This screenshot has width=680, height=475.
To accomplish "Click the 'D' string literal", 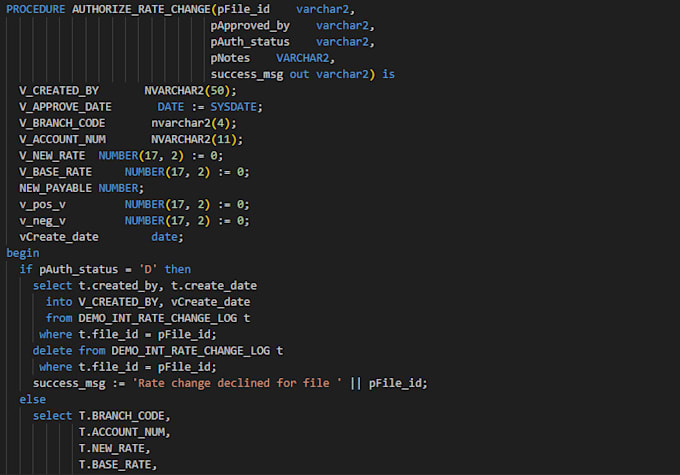I will pos(148,269).
